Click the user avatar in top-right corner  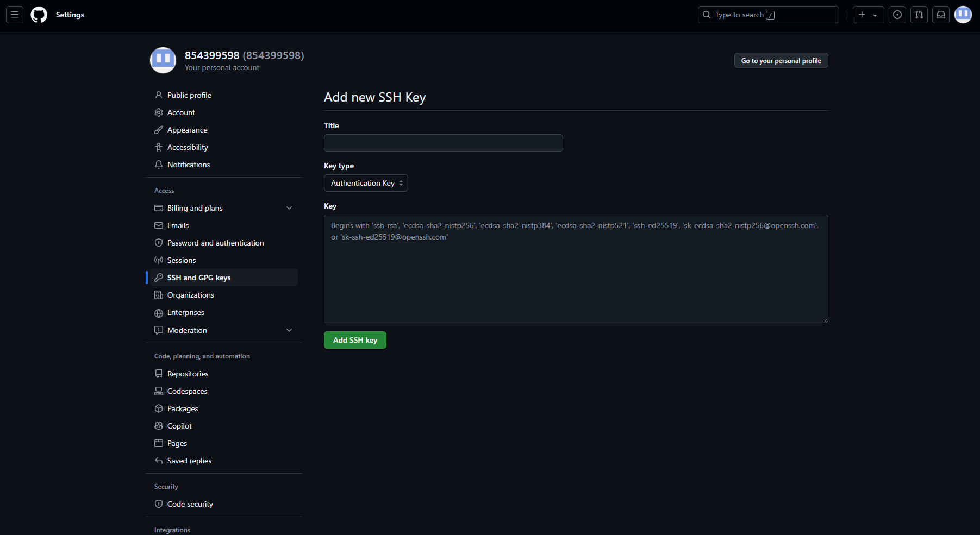click(963, 15)
